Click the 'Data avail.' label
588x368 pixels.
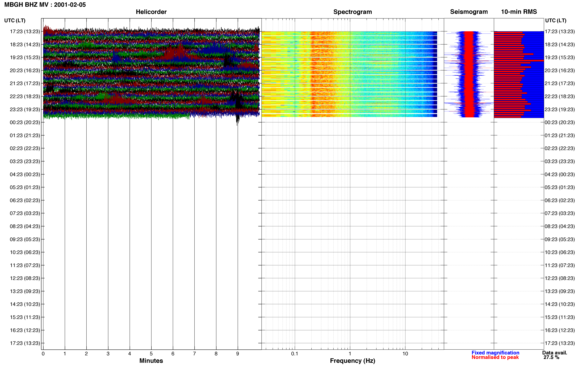pyautogui.click(x=555, y=353)
